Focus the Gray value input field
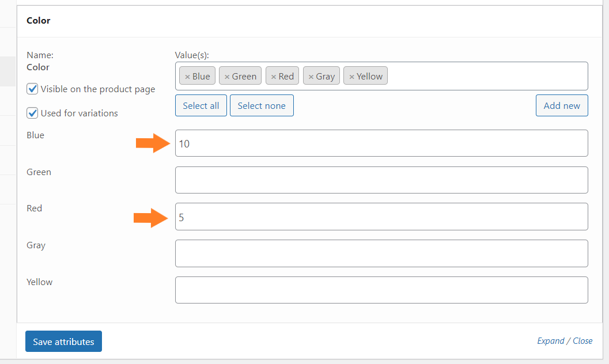The image size is (609, 364). (x=381, y=253)
